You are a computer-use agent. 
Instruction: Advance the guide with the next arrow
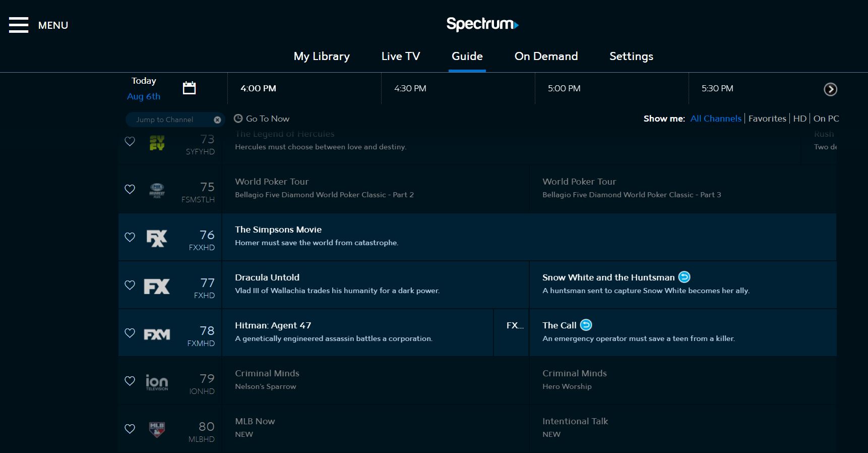click(830, 89)
